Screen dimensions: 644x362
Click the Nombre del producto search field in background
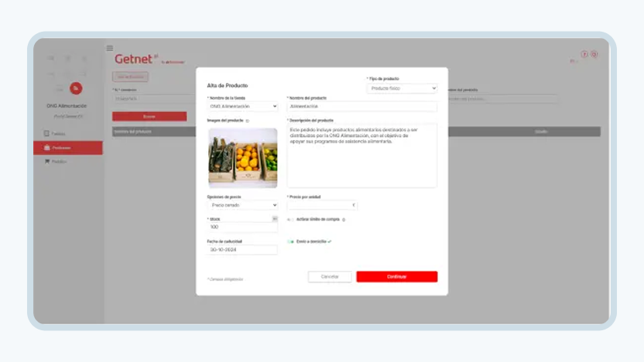502,99
